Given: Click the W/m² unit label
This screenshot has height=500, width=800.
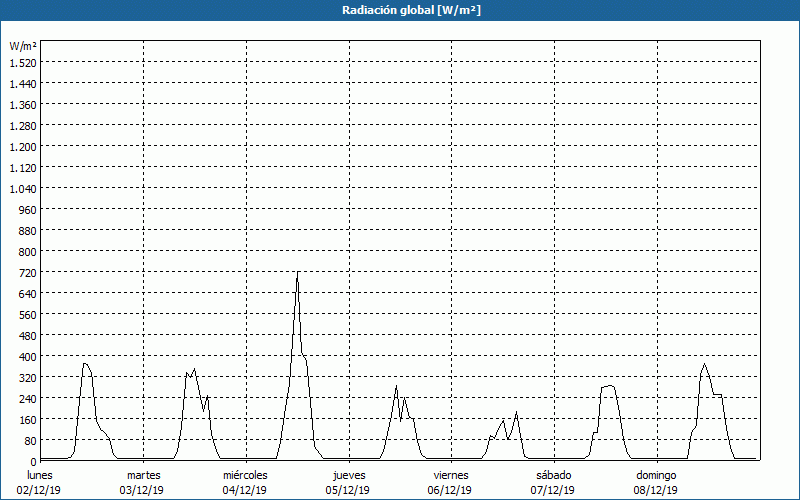Looking at the screenshot, I should [x=23, y=46].
